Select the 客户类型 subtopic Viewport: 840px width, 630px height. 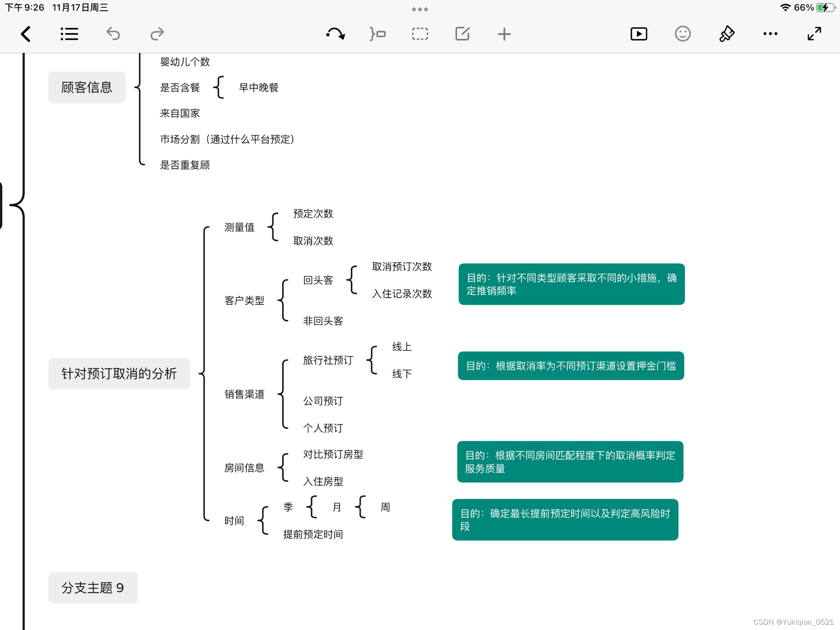click(244, 301)
